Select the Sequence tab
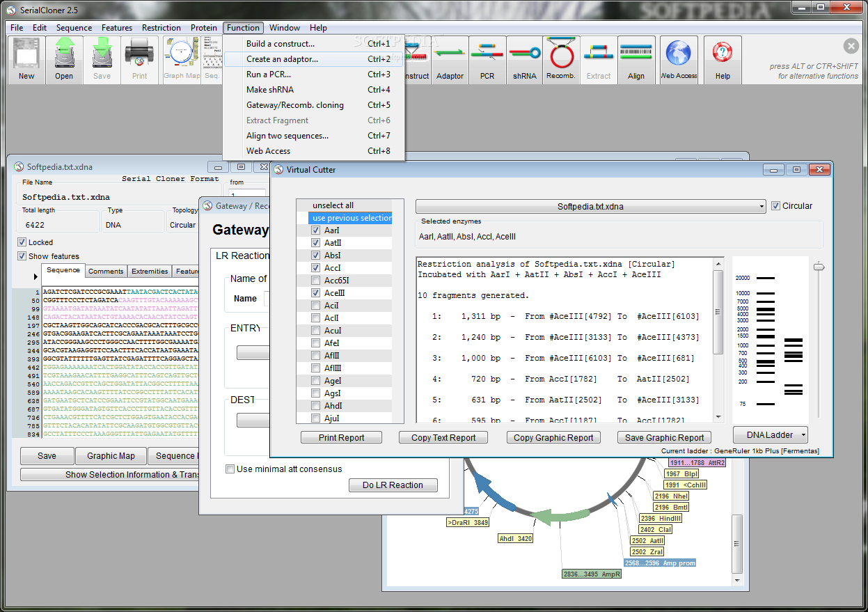The image size is (868, 612). (x=63, y=270)
